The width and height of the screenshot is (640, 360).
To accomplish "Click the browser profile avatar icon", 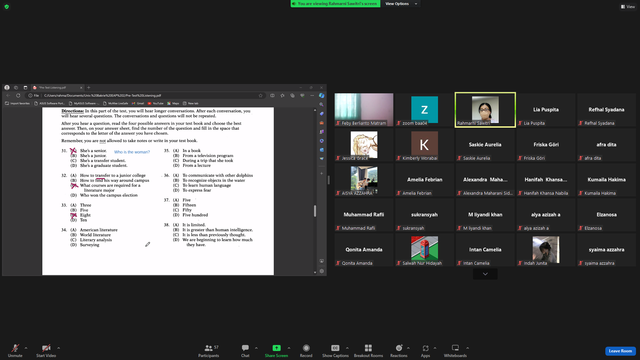I will pyautogui.click(x=7, y=87).
